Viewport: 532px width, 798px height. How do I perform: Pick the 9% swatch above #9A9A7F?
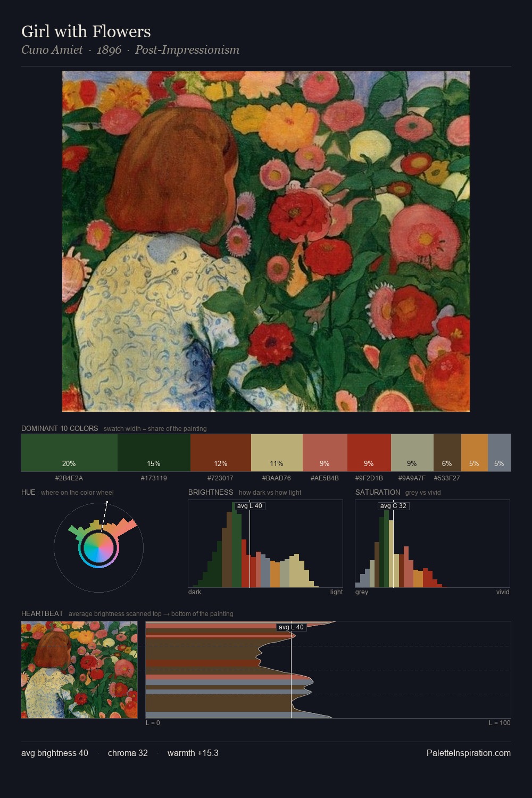click(x=412, y=453)
